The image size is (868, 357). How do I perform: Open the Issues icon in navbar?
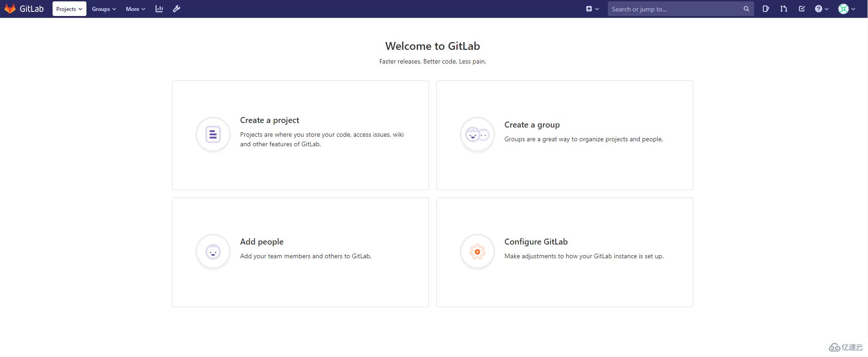pos(766,9)
